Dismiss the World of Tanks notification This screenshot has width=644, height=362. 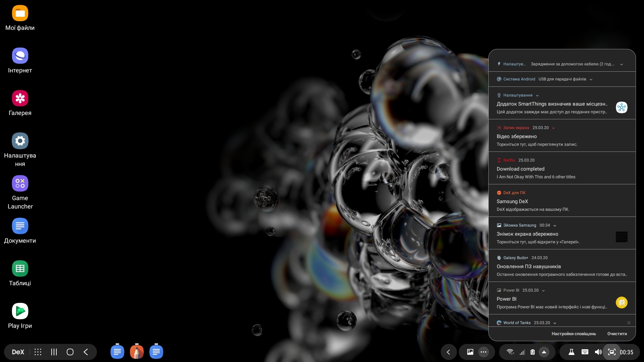pyautogui.click(x=629, y=323)
